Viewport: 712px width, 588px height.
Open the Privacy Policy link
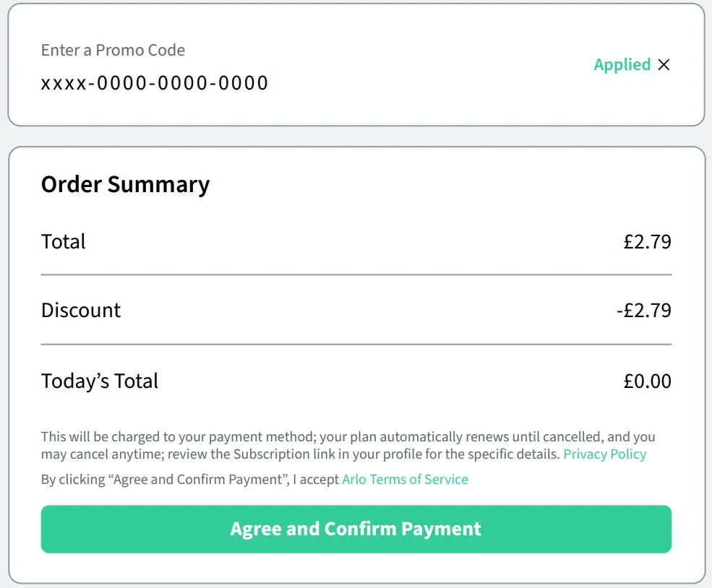click(x=604, y=454)
